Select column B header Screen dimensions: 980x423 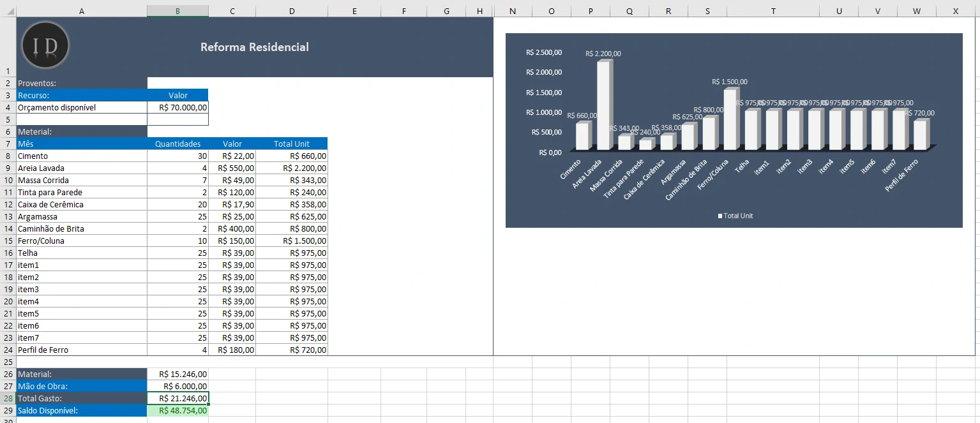[177, 11]
